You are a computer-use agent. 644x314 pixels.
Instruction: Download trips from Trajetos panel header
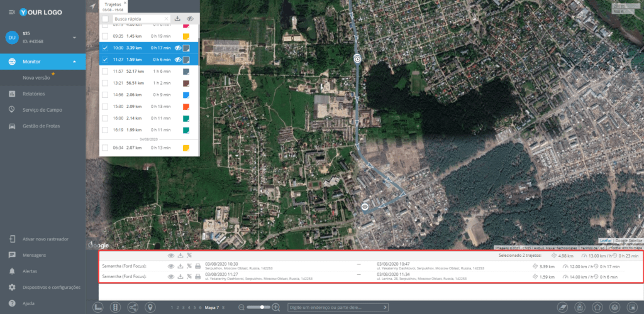point(177,18)
